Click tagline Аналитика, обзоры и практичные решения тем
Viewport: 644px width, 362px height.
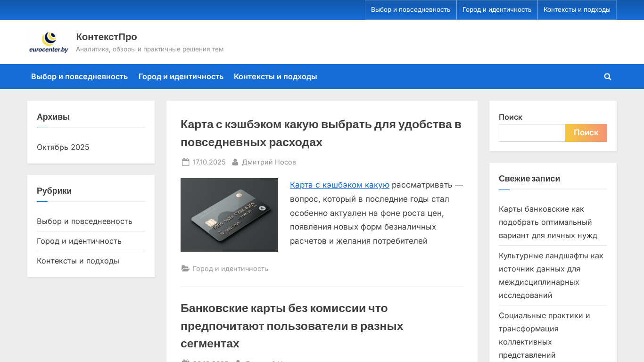click(150, 49)
